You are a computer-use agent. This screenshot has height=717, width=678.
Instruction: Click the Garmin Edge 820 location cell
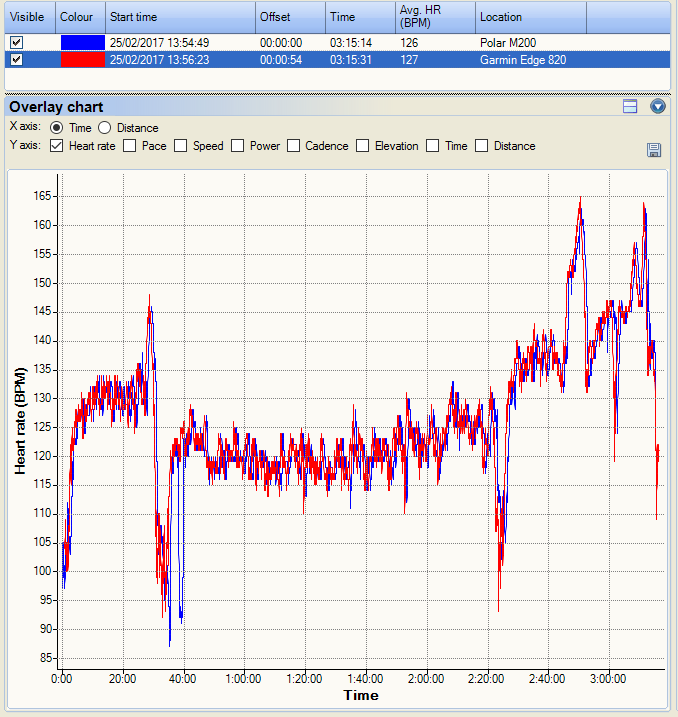pos(523,60)
